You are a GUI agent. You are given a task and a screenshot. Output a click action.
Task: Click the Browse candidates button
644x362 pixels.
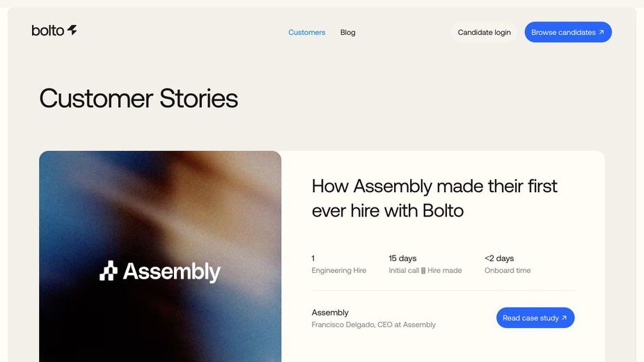[568, 32]
